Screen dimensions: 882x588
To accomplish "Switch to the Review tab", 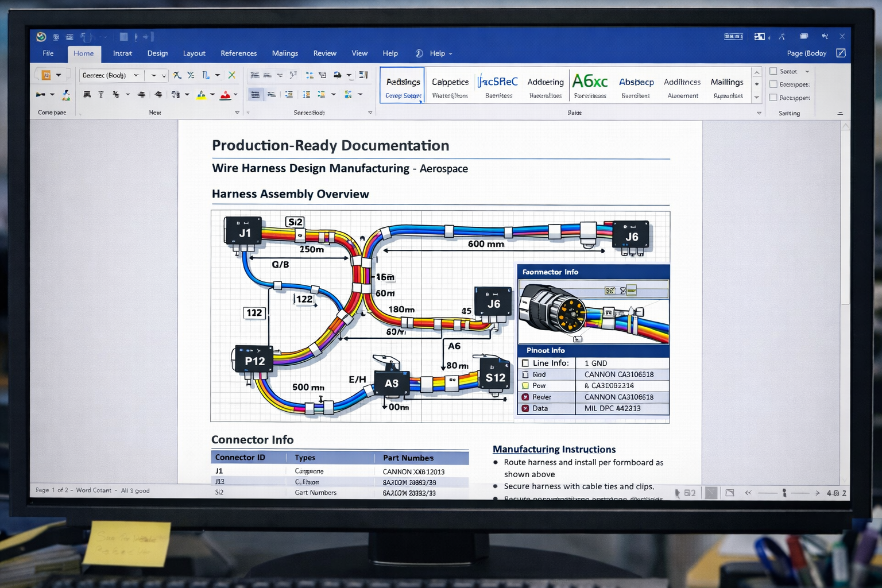I will pos(324,53).
